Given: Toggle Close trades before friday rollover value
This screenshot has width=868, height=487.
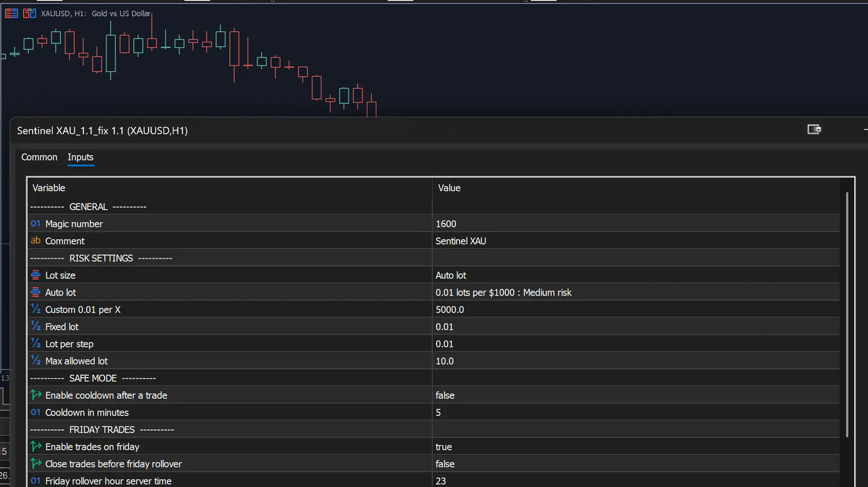Looking at the screenshot, I should [636, 464].
